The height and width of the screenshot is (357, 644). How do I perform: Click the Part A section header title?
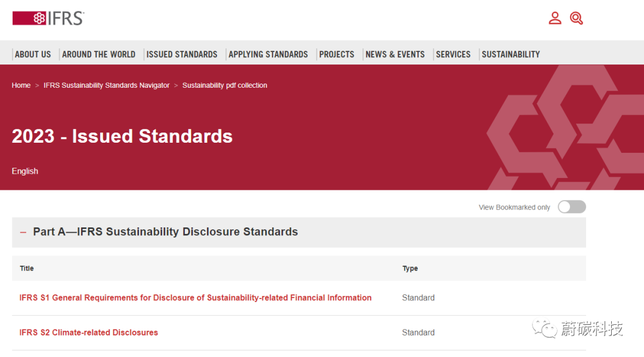tap(166, 232)
